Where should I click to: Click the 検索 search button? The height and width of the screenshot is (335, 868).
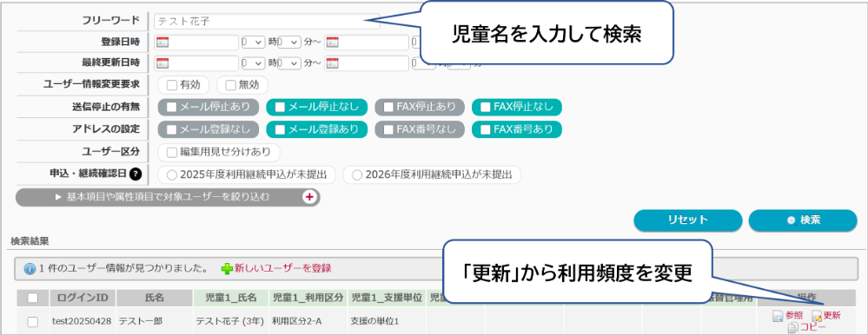click(803, 220)
